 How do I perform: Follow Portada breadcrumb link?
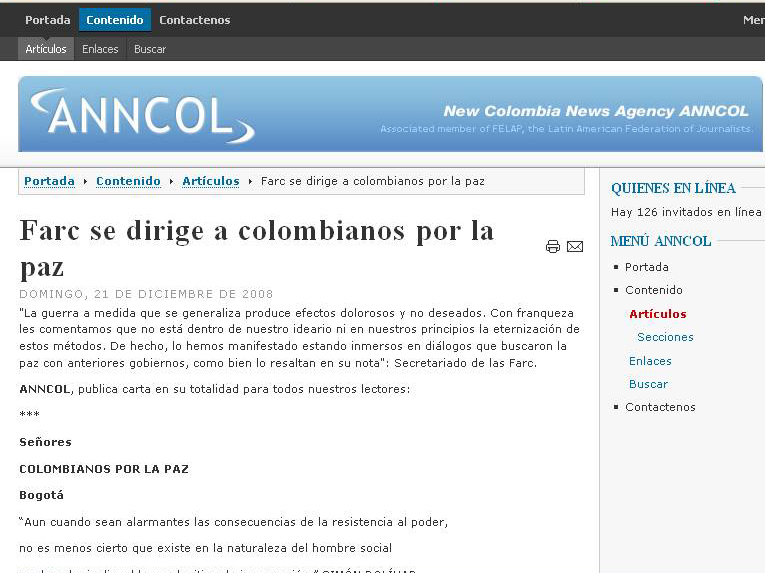tap(49, 181)
